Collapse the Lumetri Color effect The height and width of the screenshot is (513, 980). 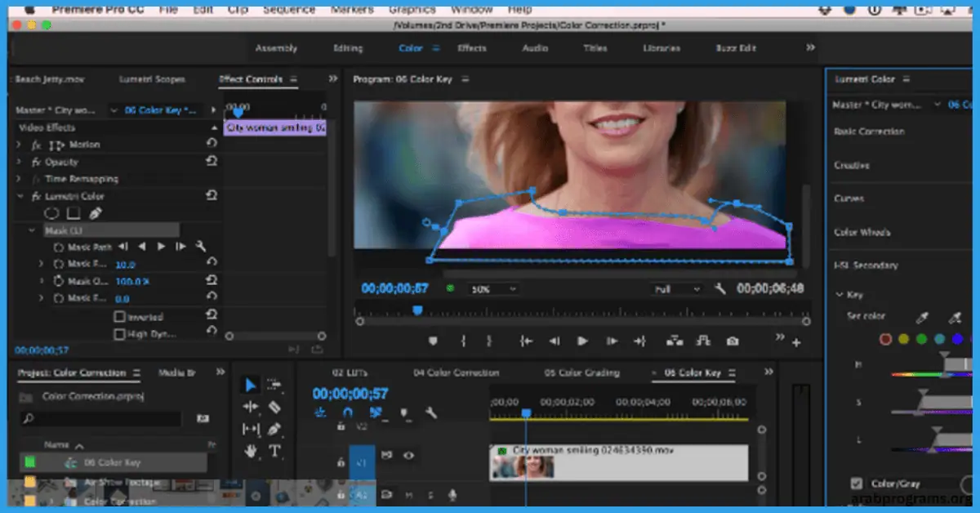click(x=20, y=196)
